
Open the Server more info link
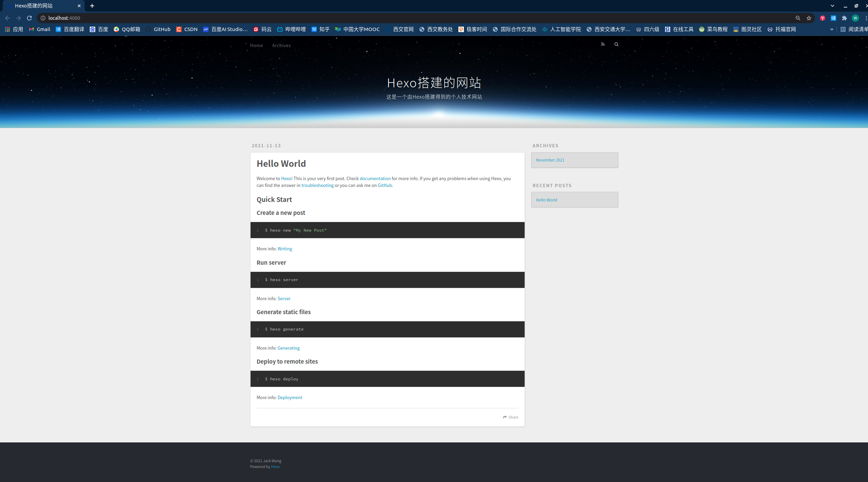[284, 298]
